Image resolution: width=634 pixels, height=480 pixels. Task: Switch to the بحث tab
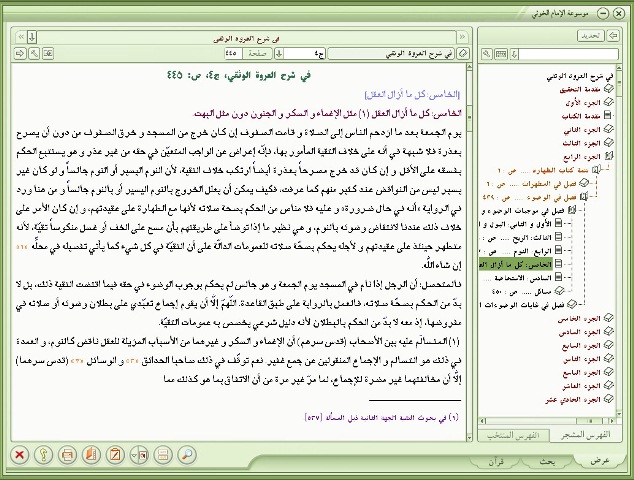coord(548,461)
